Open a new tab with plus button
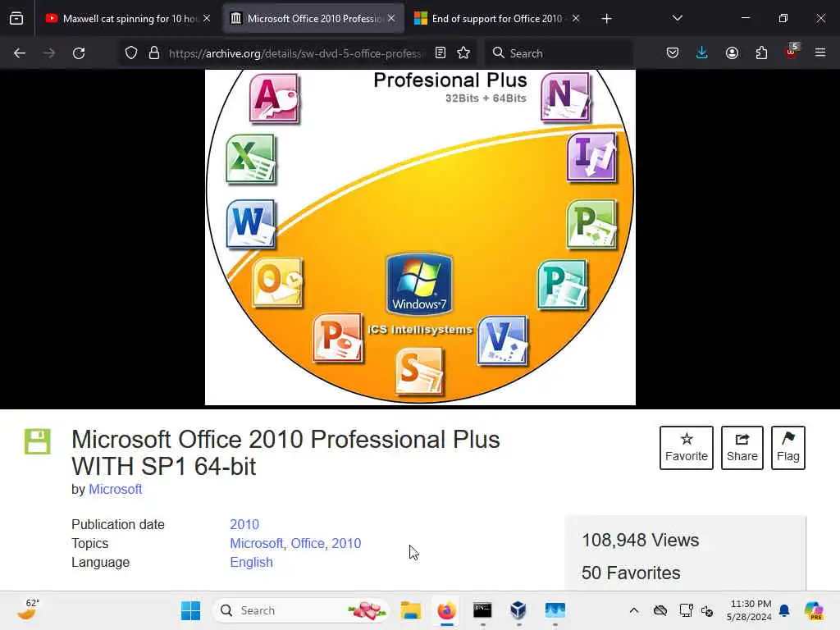The width and height of the screenshot is (840, 630). click(x=606, y=19)
